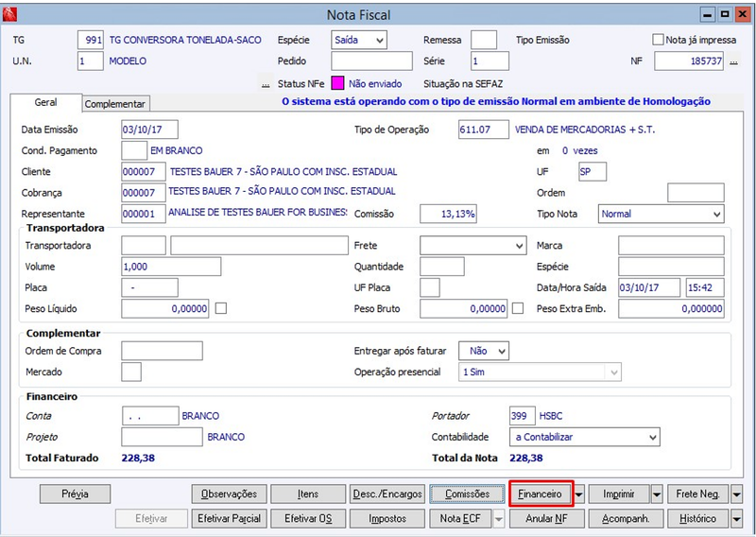756x537 pixels.
Task: Tick the checkbox next to Peso Bruto
Action: pos(517,308)
